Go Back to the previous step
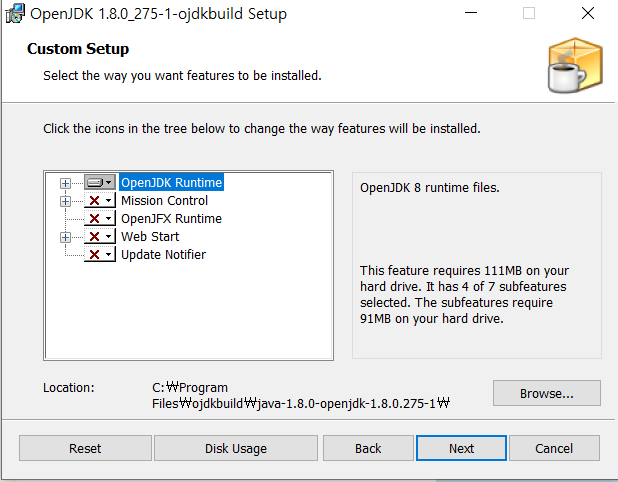Image resolution: width=618 pixels, height=482 pixels. click(x=368, y=448)
